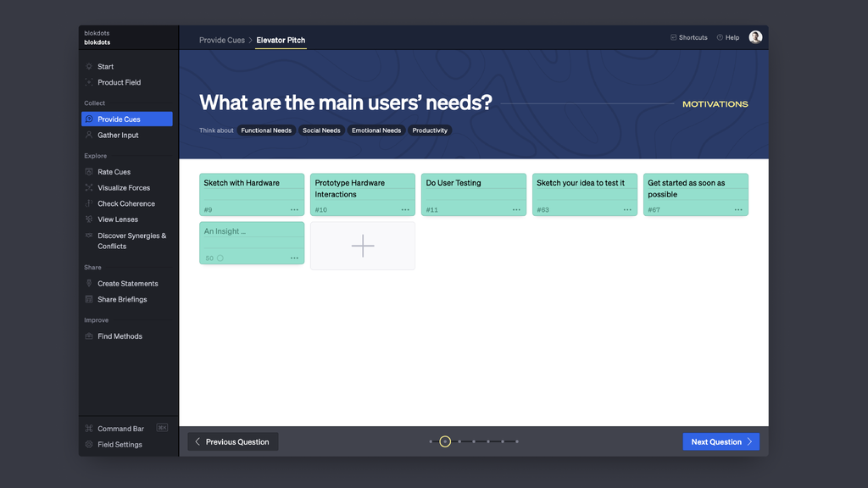Click the Field Settings gear icon
868x488 pixels.
(89, 444)
